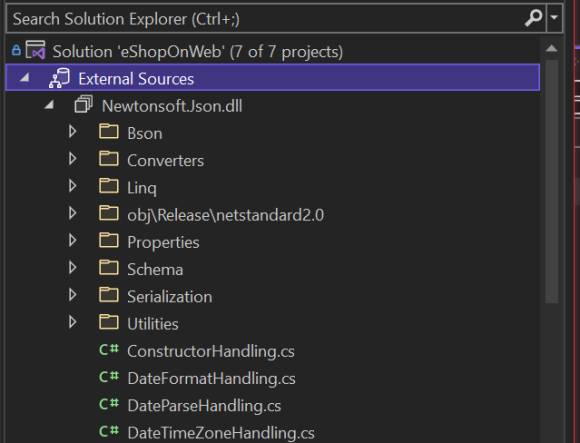This screenshot has height=443, width=580.
Task: Collapse the Newtonsoft.Json.dll node
Action: [49, 105]
